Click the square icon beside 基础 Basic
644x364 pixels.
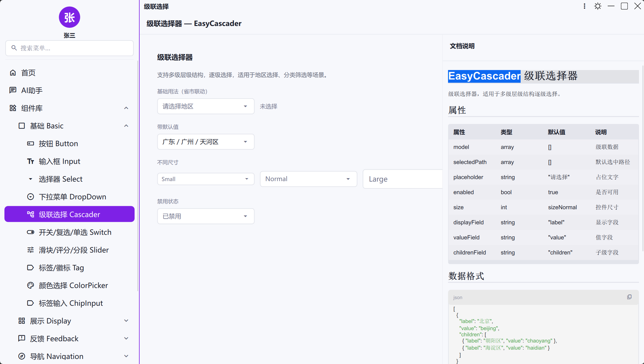click(x=22, y=126)
